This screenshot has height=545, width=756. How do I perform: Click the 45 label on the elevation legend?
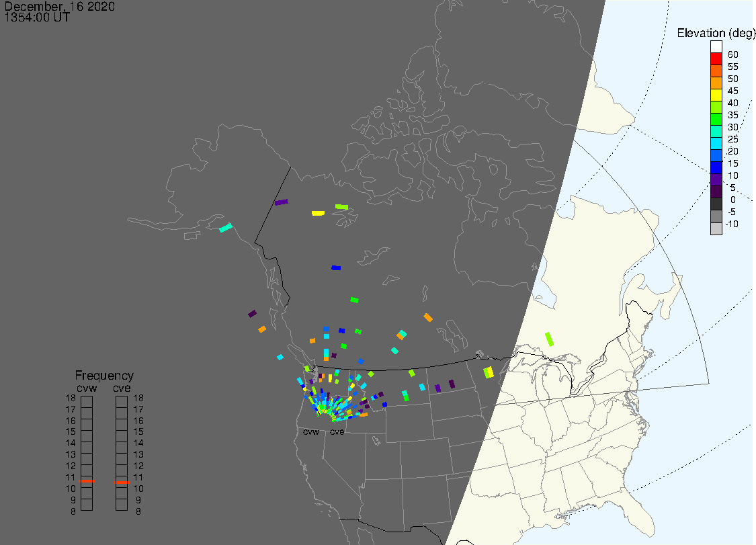point(733,91)
